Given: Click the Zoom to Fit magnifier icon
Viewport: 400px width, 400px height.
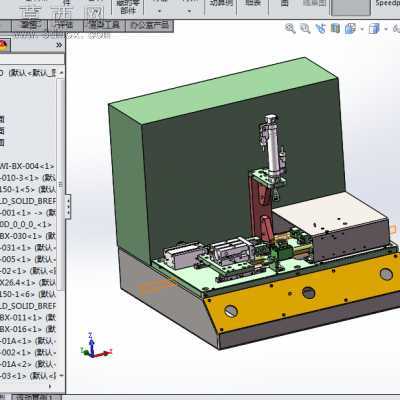Looking at the screenshot, I should pos(290,29).
